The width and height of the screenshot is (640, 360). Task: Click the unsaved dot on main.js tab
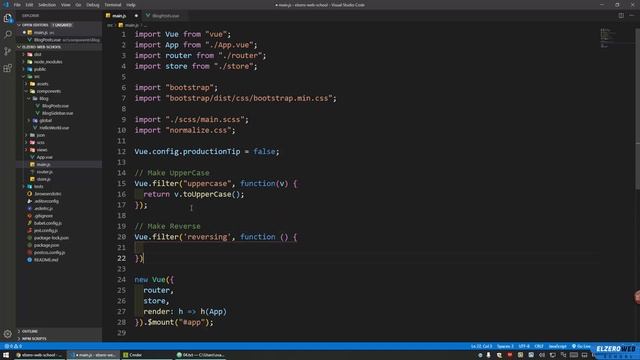pos(136,16)
